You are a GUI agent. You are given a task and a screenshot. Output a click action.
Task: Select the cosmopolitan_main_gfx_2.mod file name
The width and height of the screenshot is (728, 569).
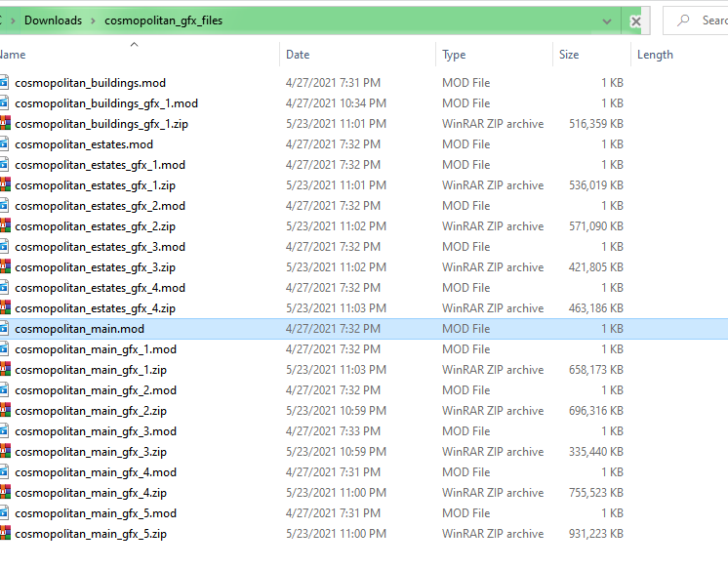click(x=96, y=390)
